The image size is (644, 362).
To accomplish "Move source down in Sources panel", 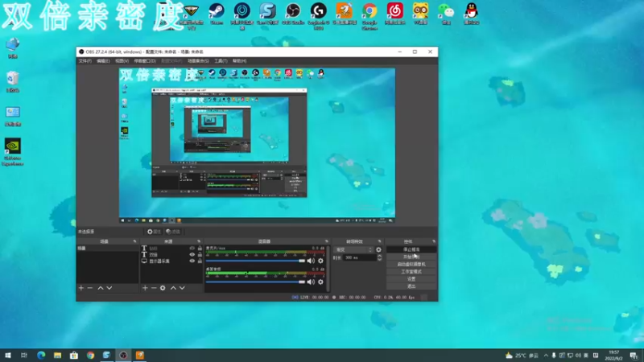I will pyautogui.click(x=182, y=288).
